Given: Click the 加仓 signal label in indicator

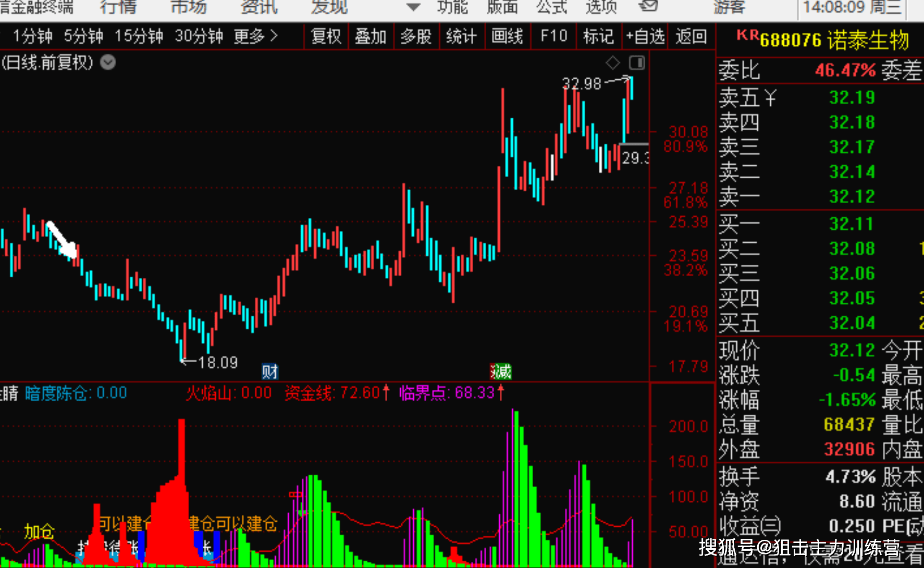Looking at the screenshot, I should 39,532.
